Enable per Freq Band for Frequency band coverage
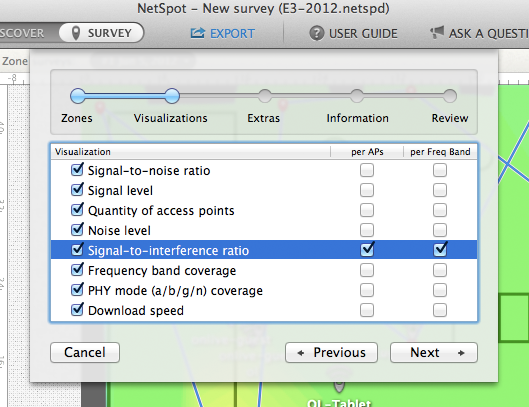This screenshot has width=529, height=407. (x=440, y=270)
